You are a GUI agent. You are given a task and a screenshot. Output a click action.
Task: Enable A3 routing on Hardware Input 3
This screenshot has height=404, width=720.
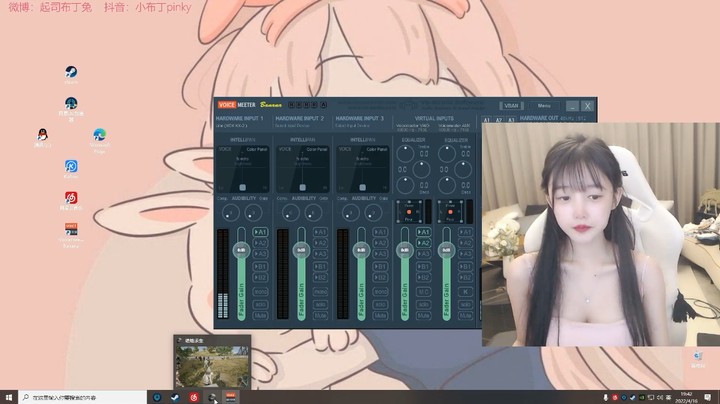click(x=380, y=253)
